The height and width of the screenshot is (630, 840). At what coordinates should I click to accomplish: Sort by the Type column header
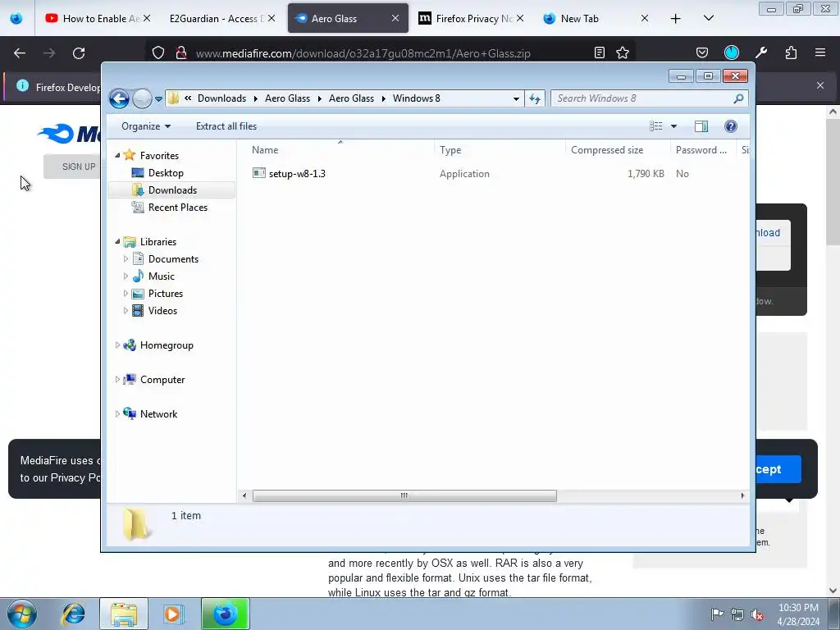[450, 150]
